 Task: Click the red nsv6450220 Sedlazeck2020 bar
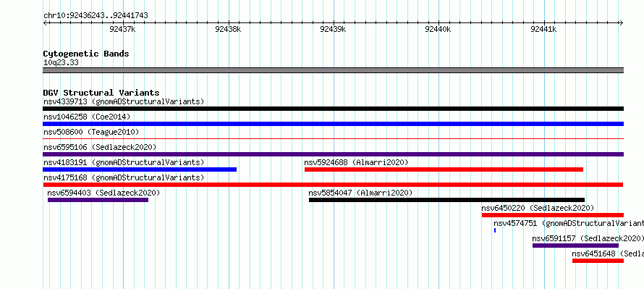click(x=552, y=215)
